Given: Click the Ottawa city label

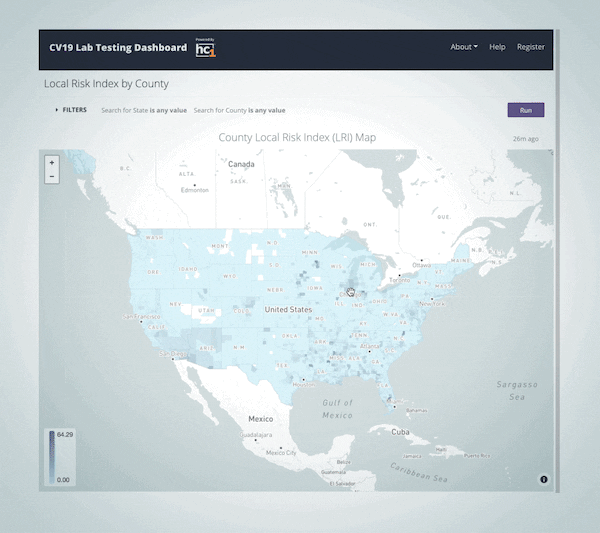Looking at the screenshot, I should [421, 265].
